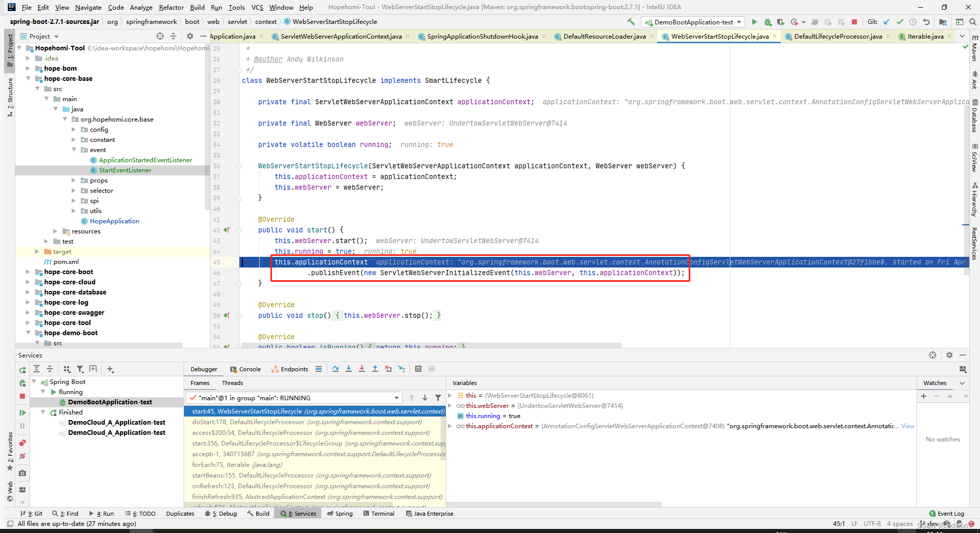The image size is (980, 533).
Task: Click the springframework breadcrumb in the navigation bar
Action: click(151, 22)
